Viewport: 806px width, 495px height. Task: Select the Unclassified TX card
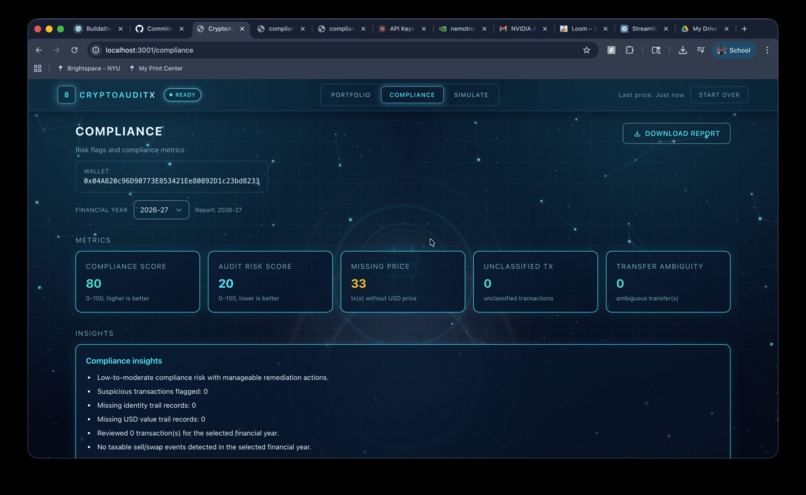click(x=536, y=282)
